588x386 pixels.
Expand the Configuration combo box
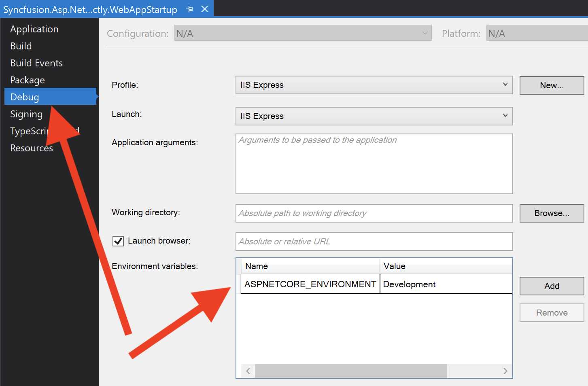click(x=424, y=33)
